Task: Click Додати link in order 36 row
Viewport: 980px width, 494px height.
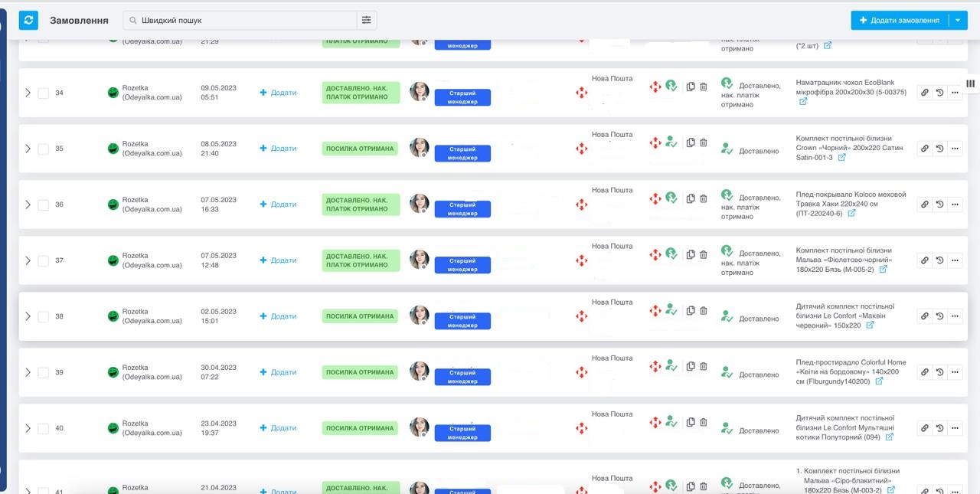Action: [x=279, y=204]
